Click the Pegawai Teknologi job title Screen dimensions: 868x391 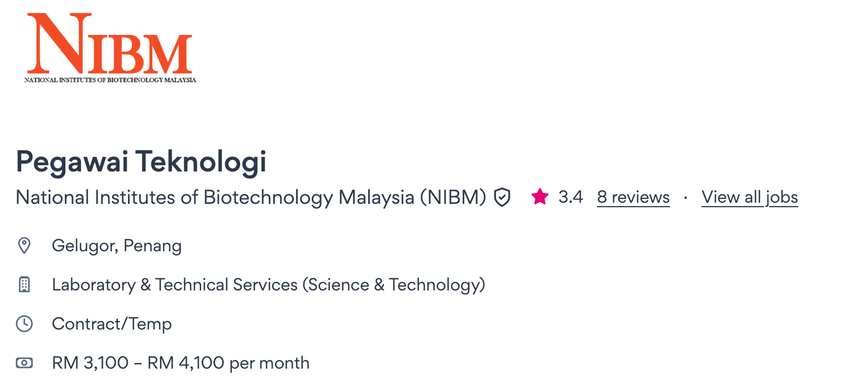[141, 161]
